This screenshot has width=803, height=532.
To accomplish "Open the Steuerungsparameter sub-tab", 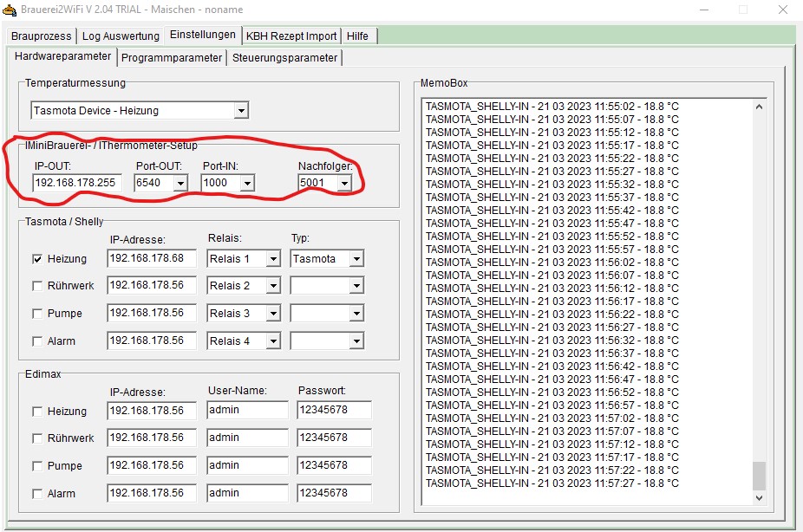I will (284, 58).
